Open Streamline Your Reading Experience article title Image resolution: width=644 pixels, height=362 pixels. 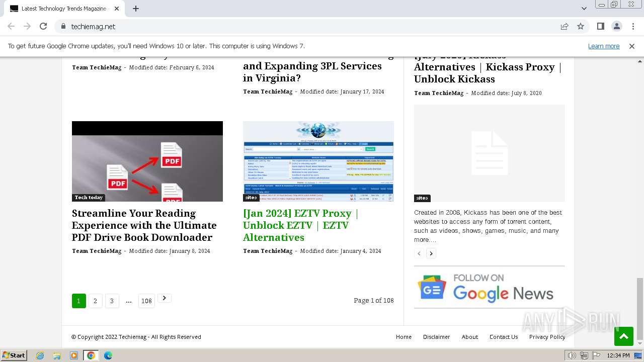144,225
